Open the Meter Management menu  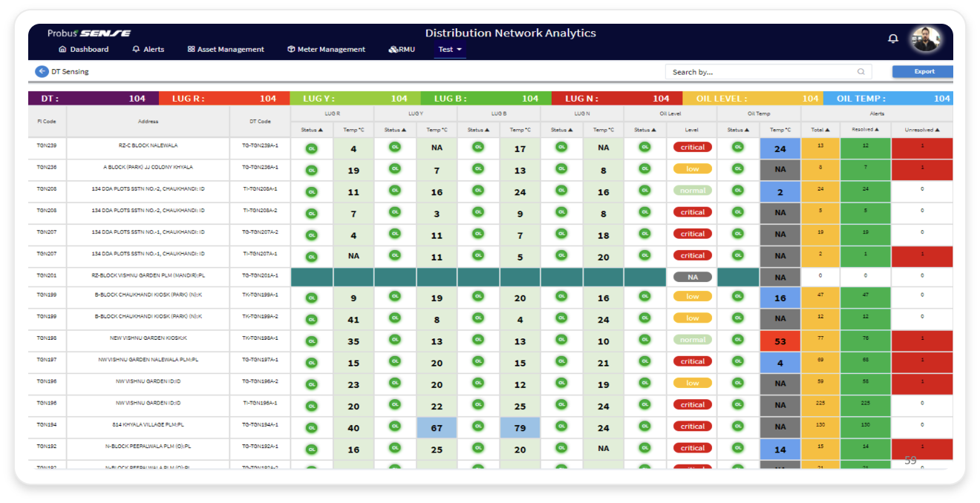click(x=326, y=50)
